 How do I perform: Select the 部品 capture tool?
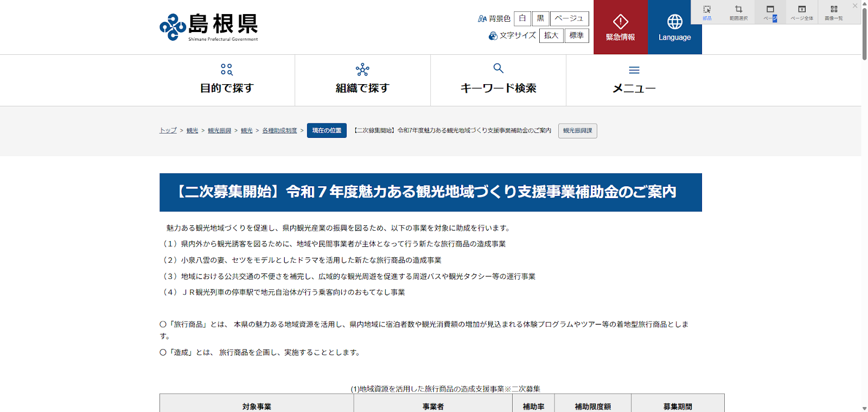[707, 12]
